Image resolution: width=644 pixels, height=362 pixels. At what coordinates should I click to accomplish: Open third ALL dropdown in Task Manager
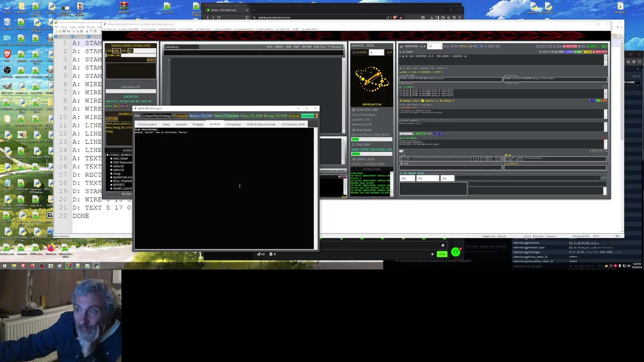point(447,178)
